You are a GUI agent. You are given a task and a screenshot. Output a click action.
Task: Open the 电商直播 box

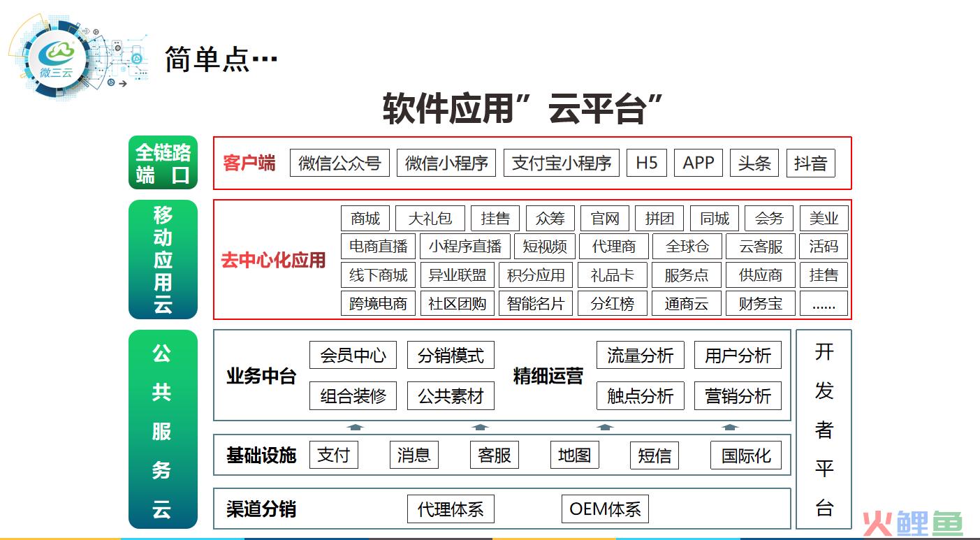[x=379, y=247]
